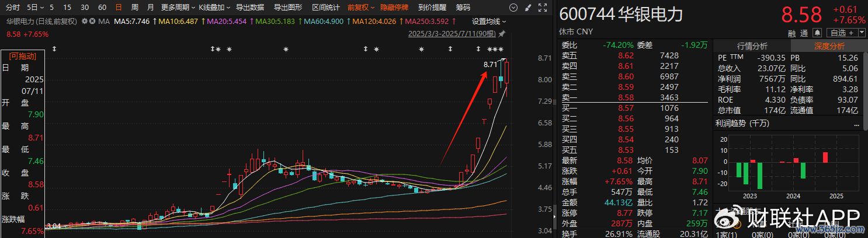
Task: Open the 更多周期 period dropdown
Action: 178,8
